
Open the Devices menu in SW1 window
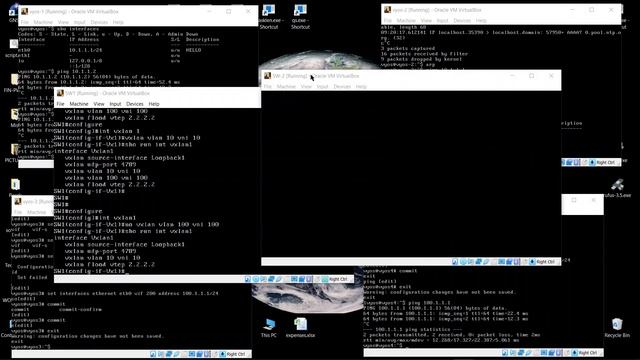click(x=135, y=104)
